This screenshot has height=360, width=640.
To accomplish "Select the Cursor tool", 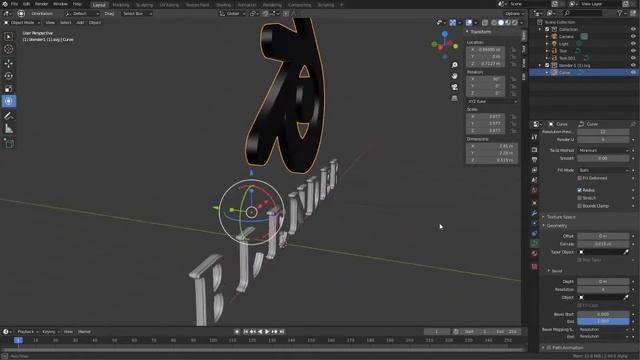I will (x=9, y=49).
